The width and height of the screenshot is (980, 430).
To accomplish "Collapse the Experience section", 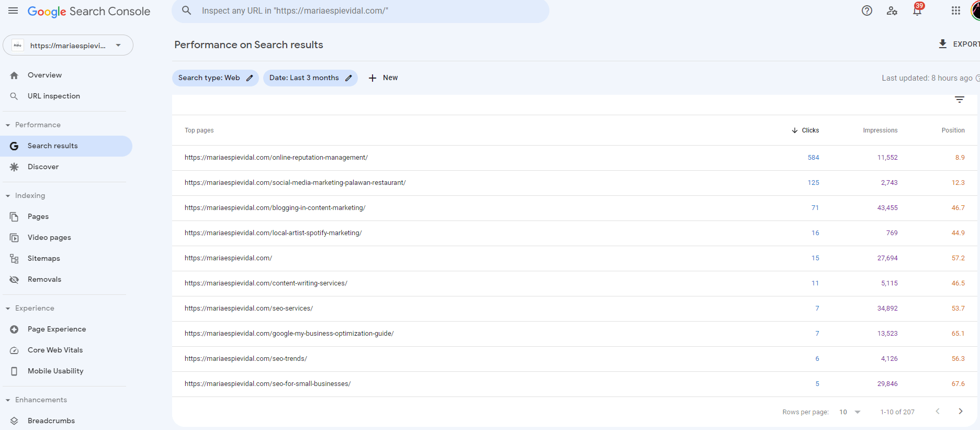I will coord(8,308).
